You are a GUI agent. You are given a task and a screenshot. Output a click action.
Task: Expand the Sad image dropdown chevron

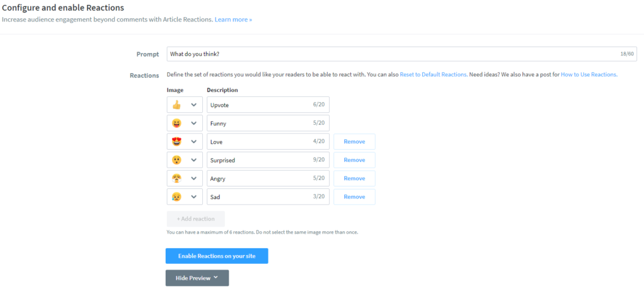click(x=194, y=197)
